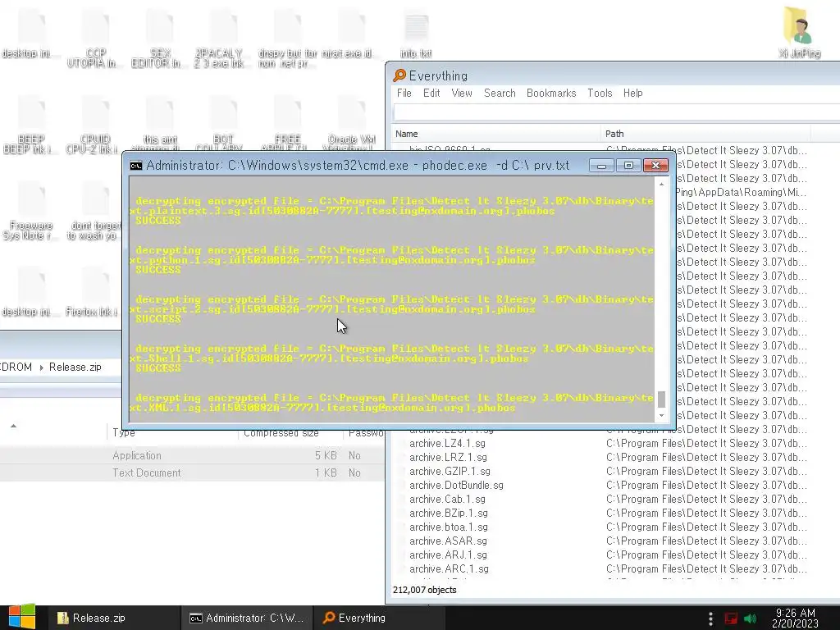Screen dimensions: 840x630
Task: Click the cmd.exe window title bar icon
Action: (136, 166)
